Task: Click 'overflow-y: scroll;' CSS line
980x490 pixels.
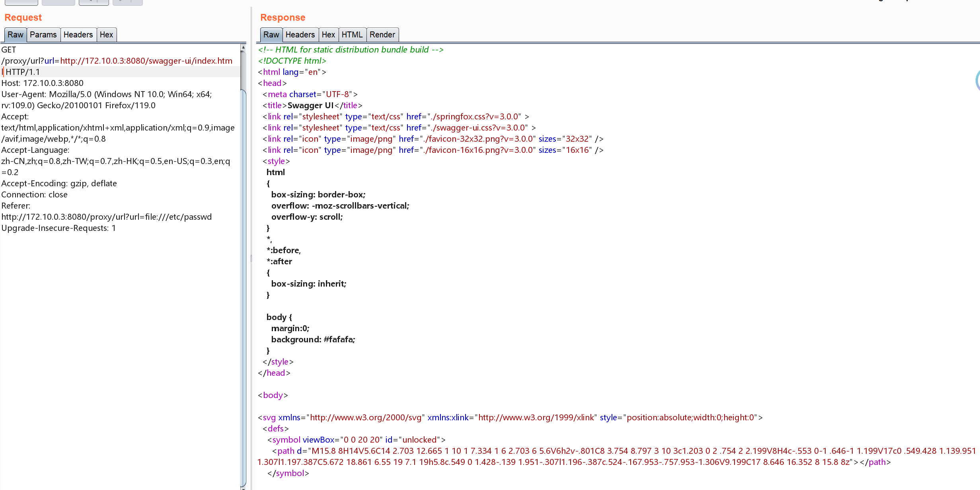Action: [x=307, y=217]
